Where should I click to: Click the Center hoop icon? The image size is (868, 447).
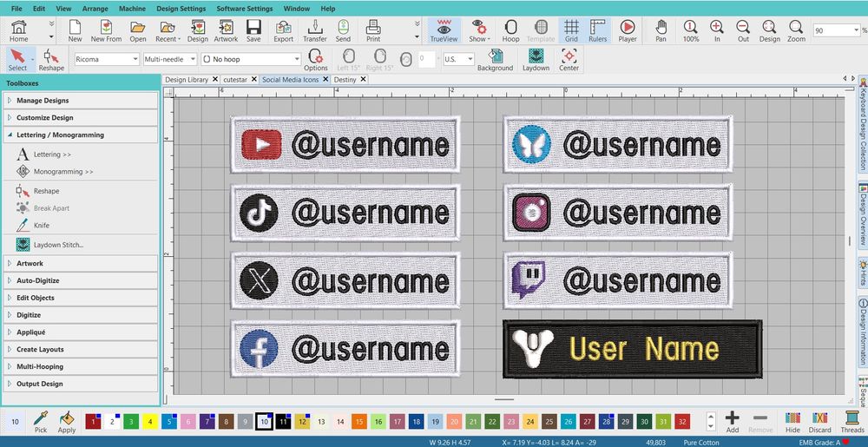(569, 60)
